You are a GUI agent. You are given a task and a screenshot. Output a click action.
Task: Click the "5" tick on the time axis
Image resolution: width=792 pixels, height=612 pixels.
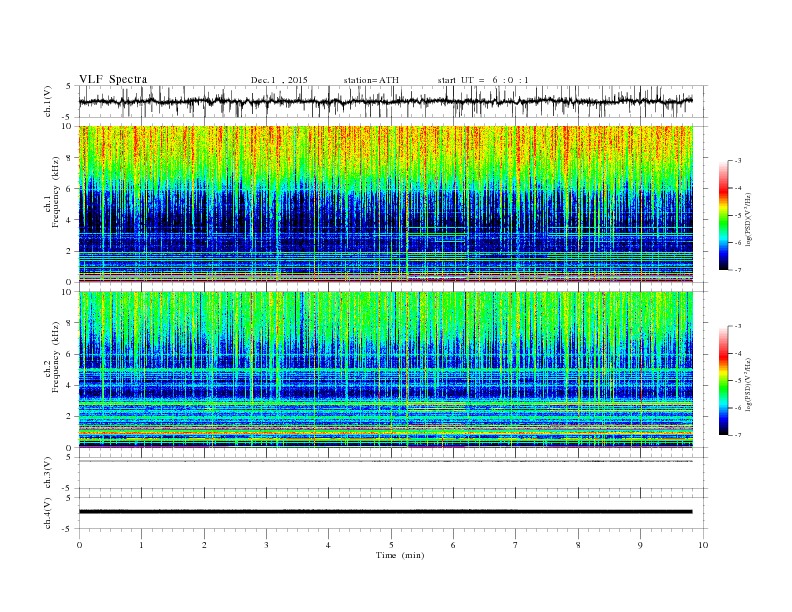pos(391,545)
